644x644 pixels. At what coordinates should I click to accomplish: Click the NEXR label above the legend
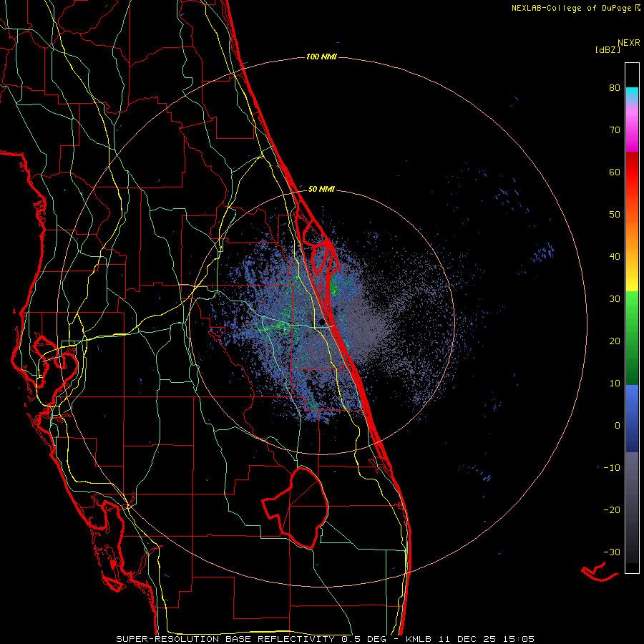coord(628,43)
